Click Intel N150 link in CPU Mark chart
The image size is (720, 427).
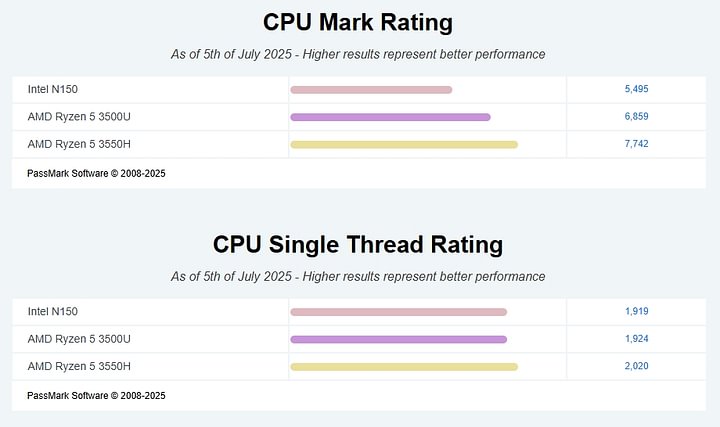(53, 89)
